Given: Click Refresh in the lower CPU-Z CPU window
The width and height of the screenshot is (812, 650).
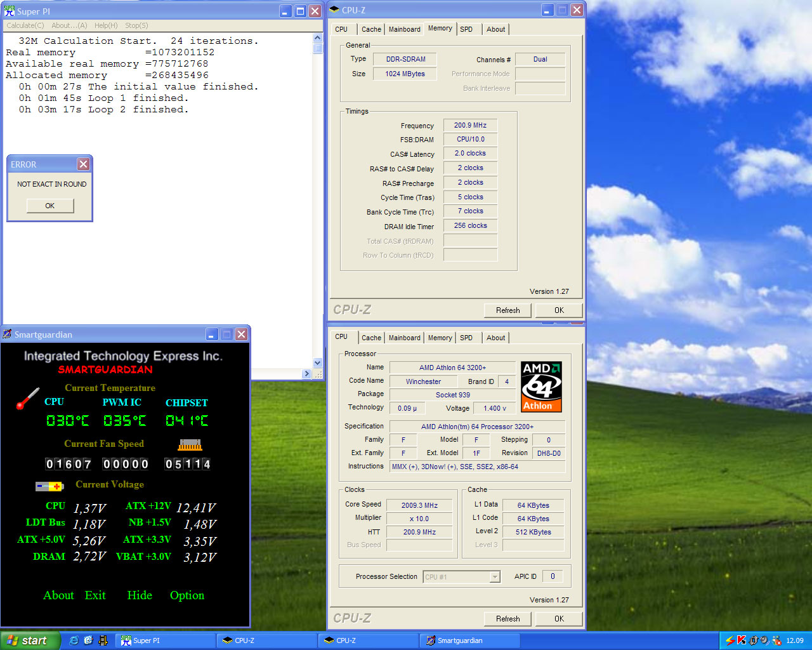Looking at the screenshot, I should point(508,618).
